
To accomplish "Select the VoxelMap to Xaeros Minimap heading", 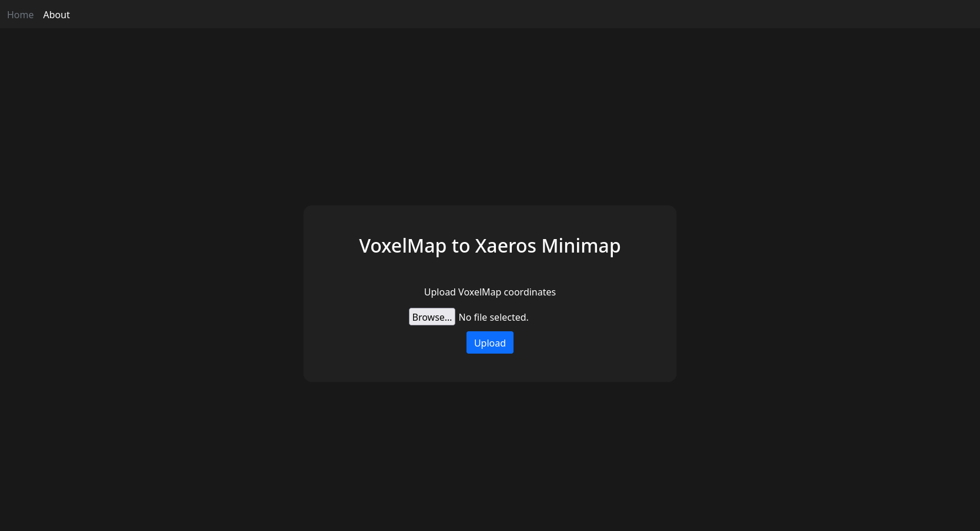I will coord(490,246).
